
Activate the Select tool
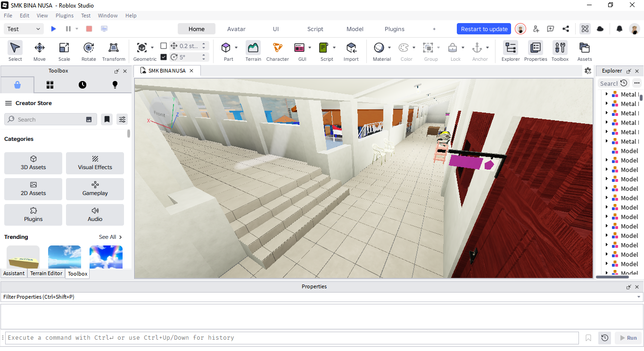click(x=15, y=51)
